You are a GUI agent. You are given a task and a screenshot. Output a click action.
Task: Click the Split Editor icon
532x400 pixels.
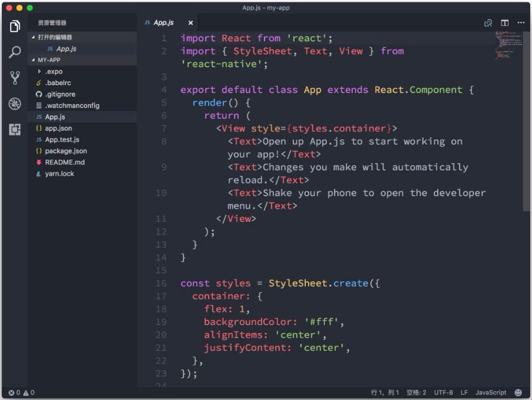coord(504,23)
